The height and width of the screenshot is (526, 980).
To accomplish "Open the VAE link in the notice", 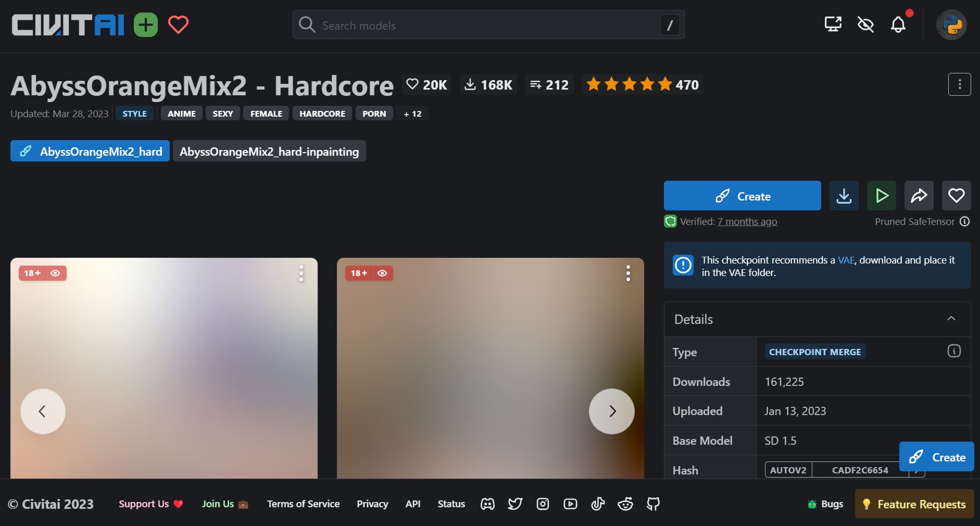I will (x=846, y=260).
